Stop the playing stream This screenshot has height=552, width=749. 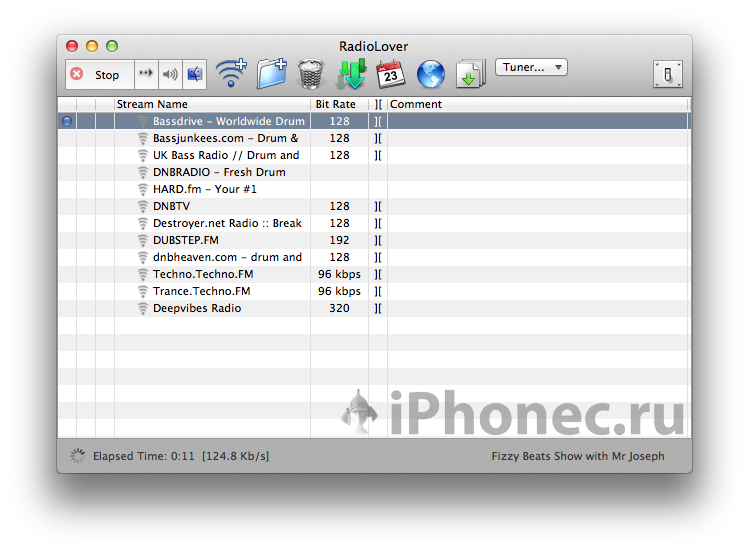pyautogui.click(x=99, y=74)
